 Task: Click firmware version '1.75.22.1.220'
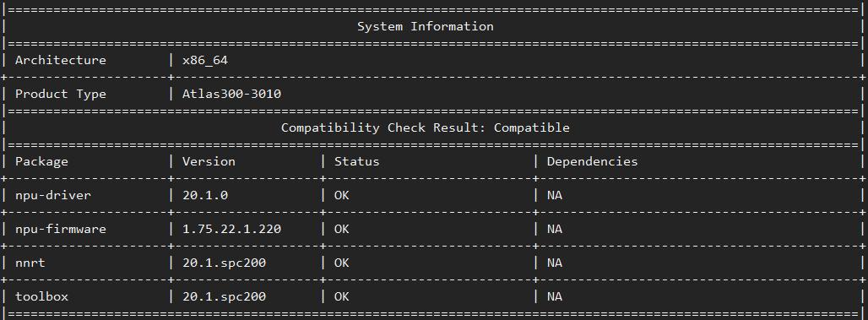(x=231, y=229)
